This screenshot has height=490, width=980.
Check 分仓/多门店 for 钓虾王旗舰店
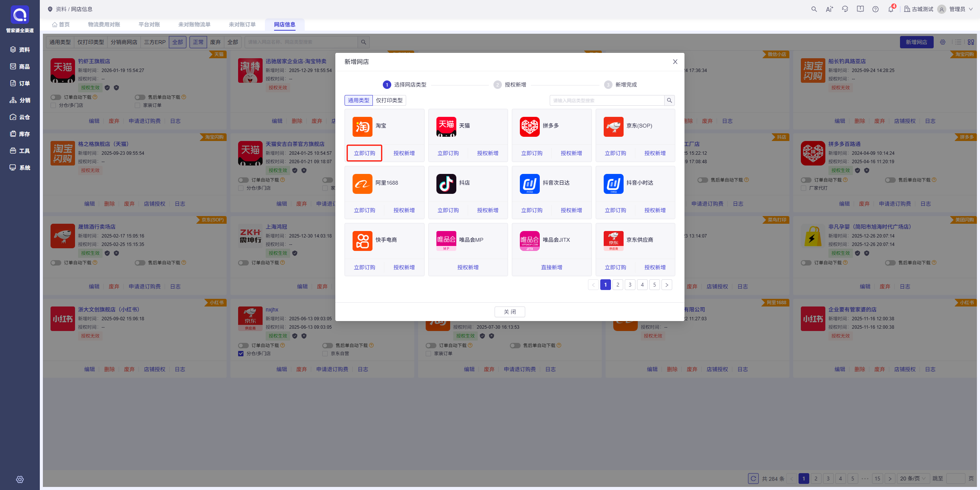(x=53, y=105)
